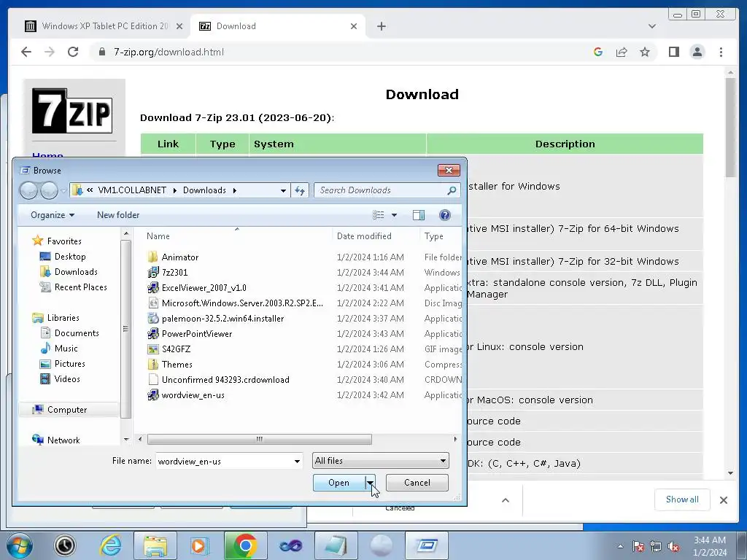The height and width of the screenshot is (560, 747).
Task: Open a new Chrome tab with plus
Action: (x=381, y=26)
